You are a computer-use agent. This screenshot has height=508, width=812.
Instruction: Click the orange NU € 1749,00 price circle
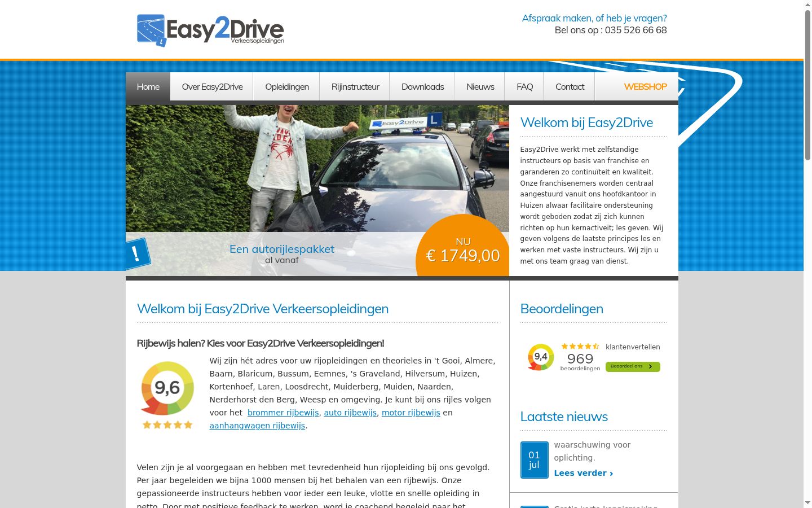click(x=463, y=246)
